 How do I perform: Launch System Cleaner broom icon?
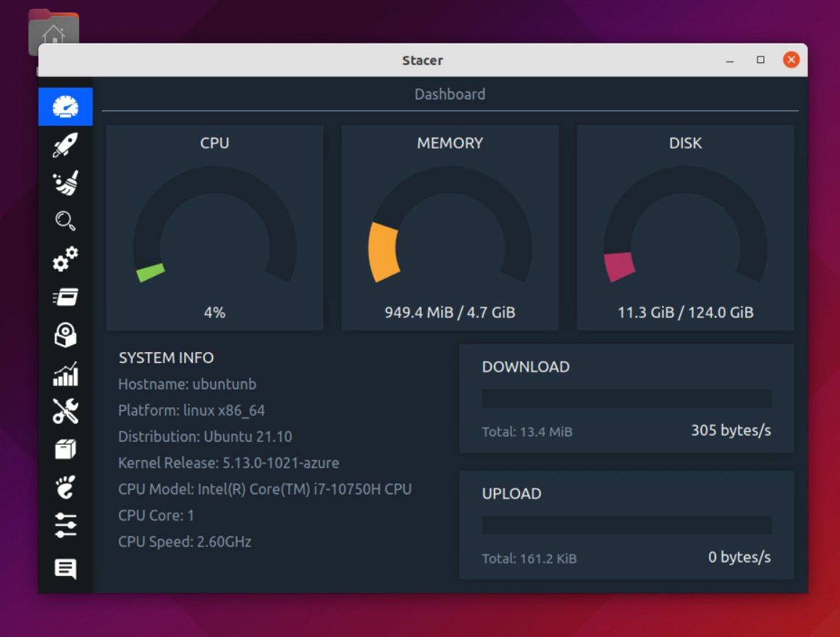tap(65, 183)
